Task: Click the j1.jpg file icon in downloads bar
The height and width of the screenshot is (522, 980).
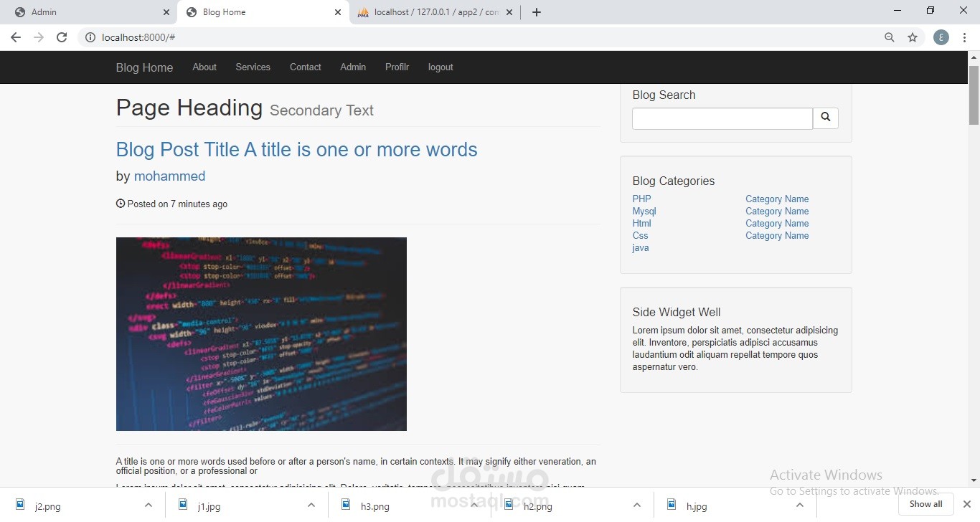Action: (x=184, y=505)
